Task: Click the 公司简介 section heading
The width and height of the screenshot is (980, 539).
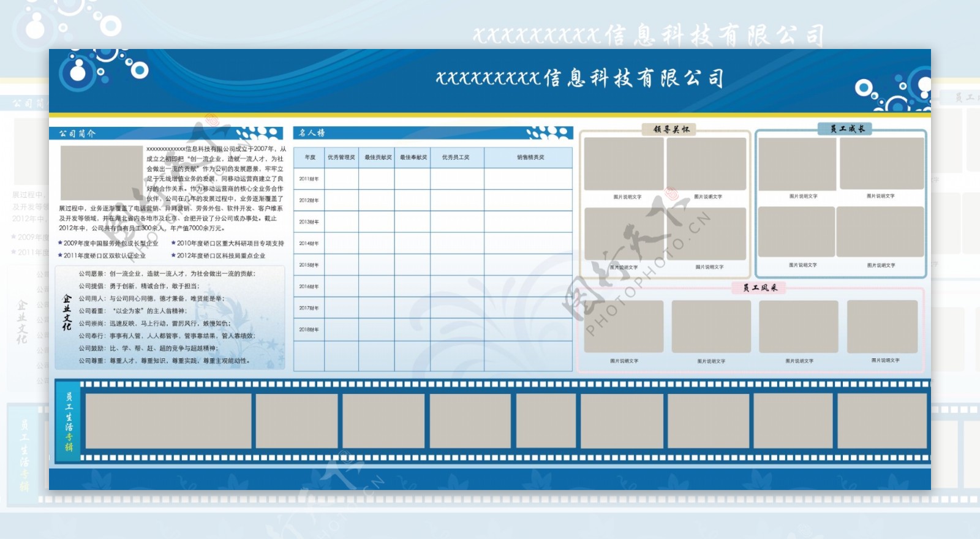Action: pyautogui.click(x=77, y=134)
